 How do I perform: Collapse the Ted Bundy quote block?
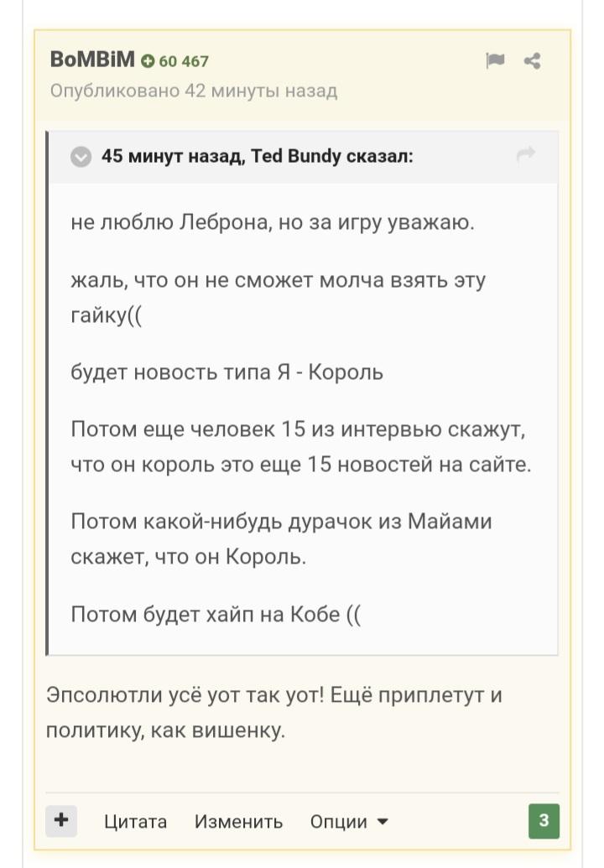81,157
